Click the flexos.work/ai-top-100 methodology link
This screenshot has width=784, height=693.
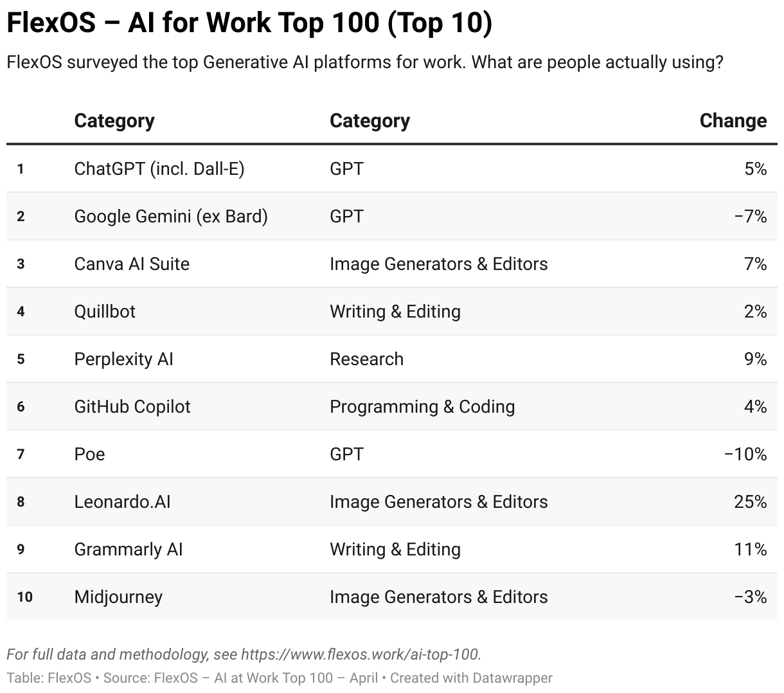tap(360, 654)
